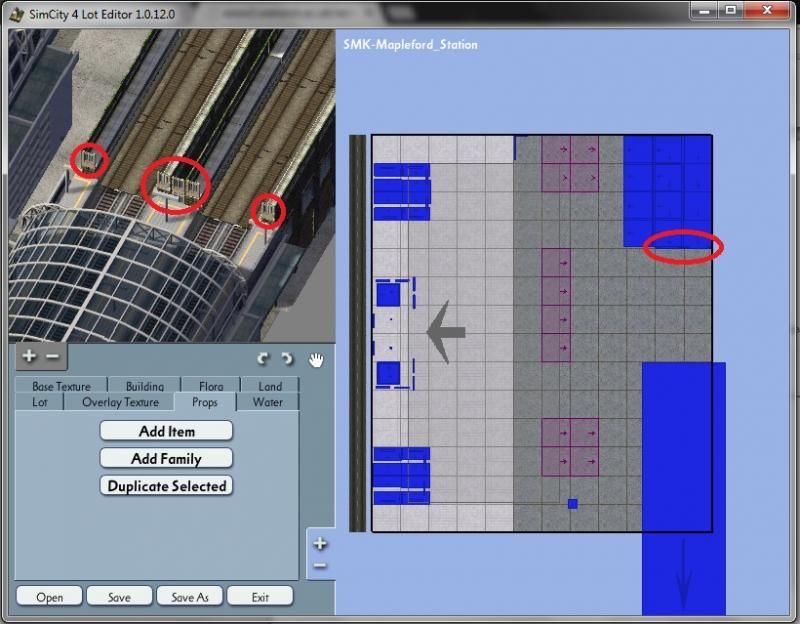Select the Lot tab
This screenshot has height=624, width=800.
click(40, 402)
